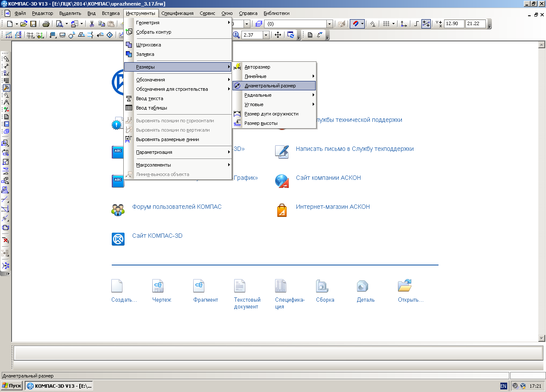Select Диаметральный размер in the Размеры submenu

[274, 86]
